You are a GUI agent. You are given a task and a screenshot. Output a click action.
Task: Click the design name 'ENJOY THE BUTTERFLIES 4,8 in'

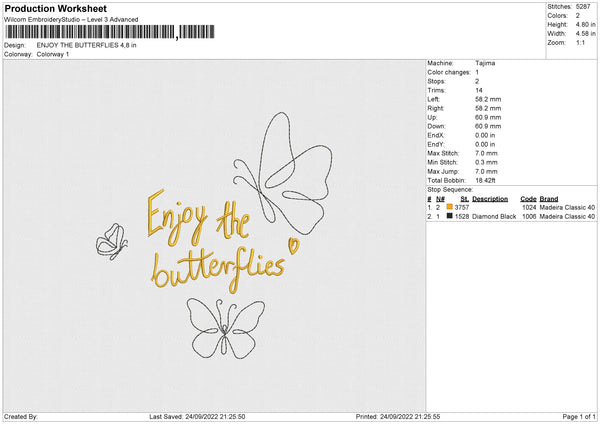tap(86, 45)
